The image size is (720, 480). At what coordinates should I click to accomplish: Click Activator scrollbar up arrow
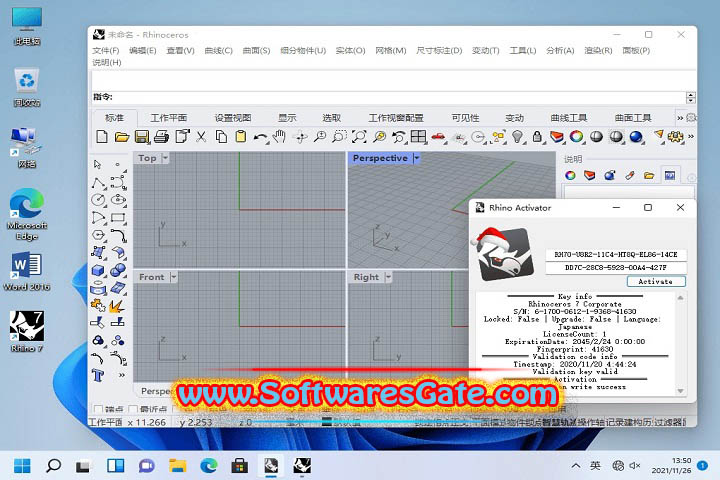(681, 298)
